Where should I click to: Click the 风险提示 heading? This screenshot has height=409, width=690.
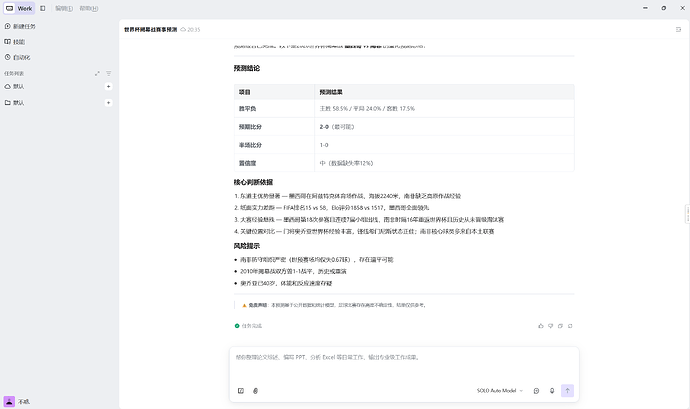coord(247,246)
